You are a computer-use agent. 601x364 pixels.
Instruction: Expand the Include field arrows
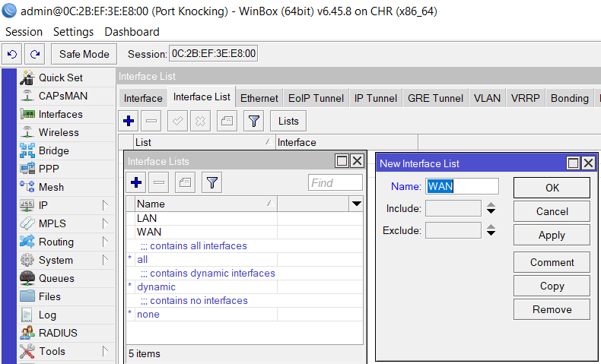tap(491, 208)
